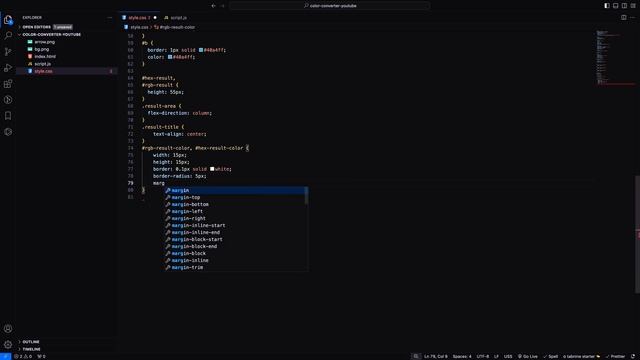Open the Explorer view in the activity bar
Screen dimensions: 640x360
[x=8, y=20]
